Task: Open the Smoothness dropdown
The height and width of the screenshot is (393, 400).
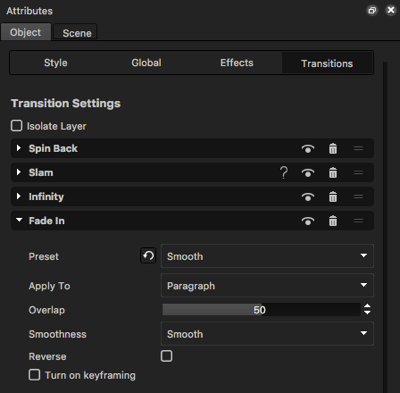Action: click(267, 334)
